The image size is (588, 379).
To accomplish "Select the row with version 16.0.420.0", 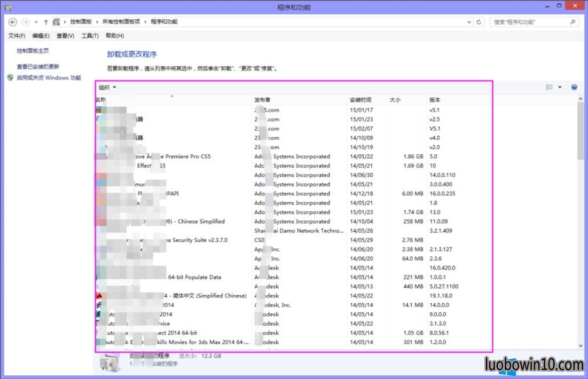I will [293, 267].
